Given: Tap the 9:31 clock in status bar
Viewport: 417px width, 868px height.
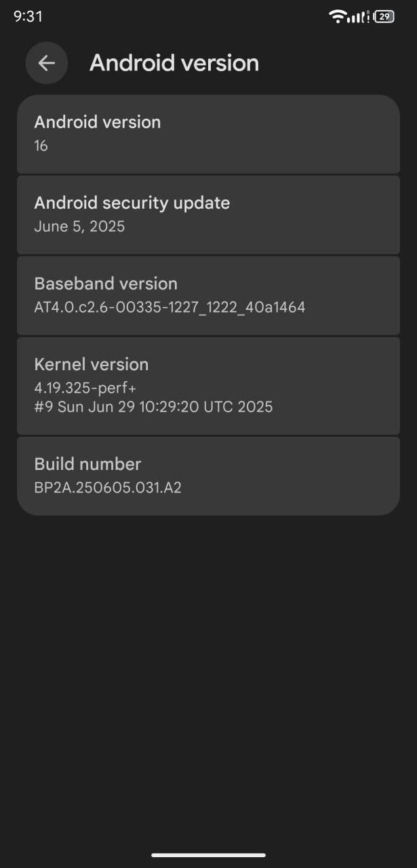Looking at the screenshot, I should tap(28, 16).
